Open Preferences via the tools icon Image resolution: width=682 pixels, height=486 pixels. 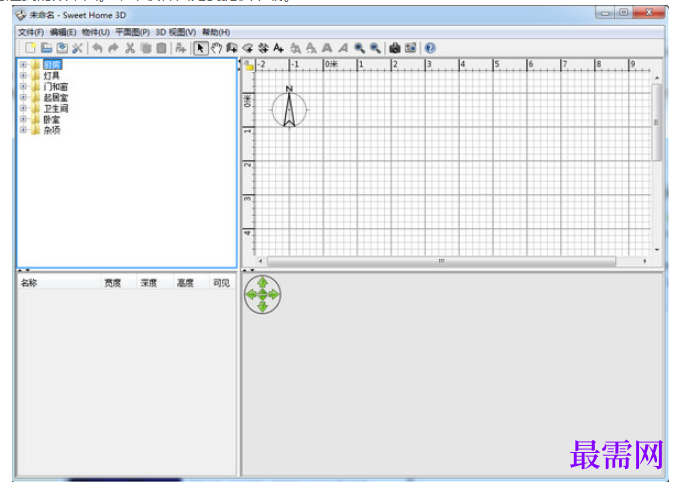tap(77, 48)
